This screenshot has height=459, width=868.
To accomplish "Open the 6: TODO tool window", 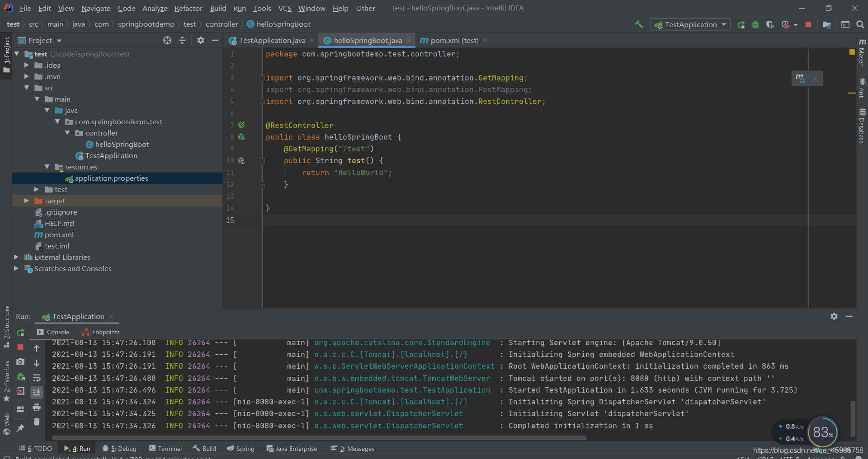I will tap(36, 449).
